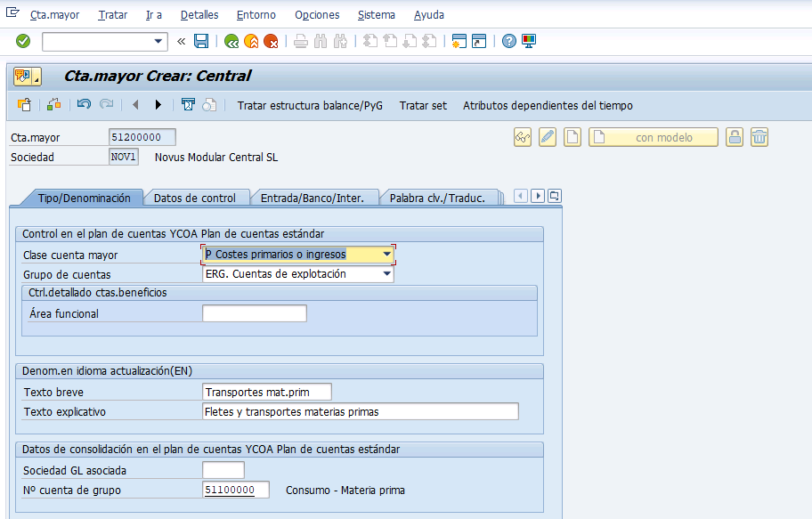
Task: Open the Opciones menu
Action: (x=318, y=15)
